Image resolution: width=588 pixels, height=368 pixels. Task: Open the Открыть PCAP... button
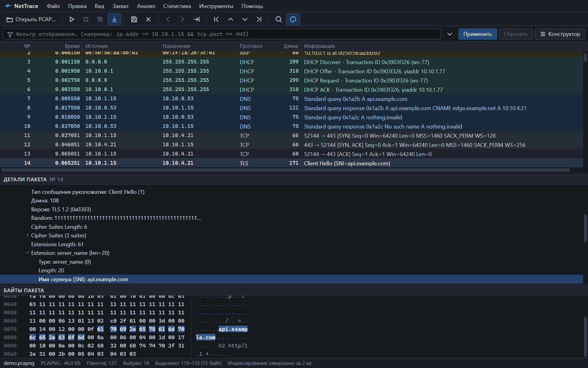point(31,19)
